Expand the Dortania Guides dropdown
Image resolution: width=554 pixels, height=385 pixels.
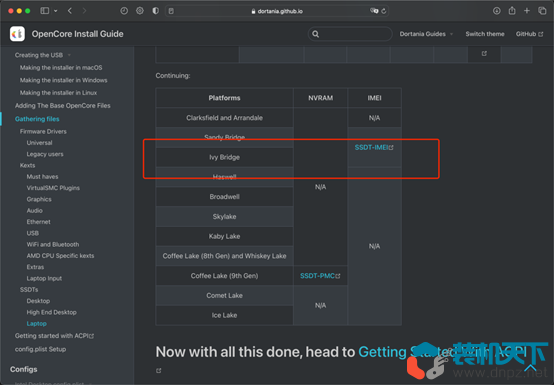point(426,34)
